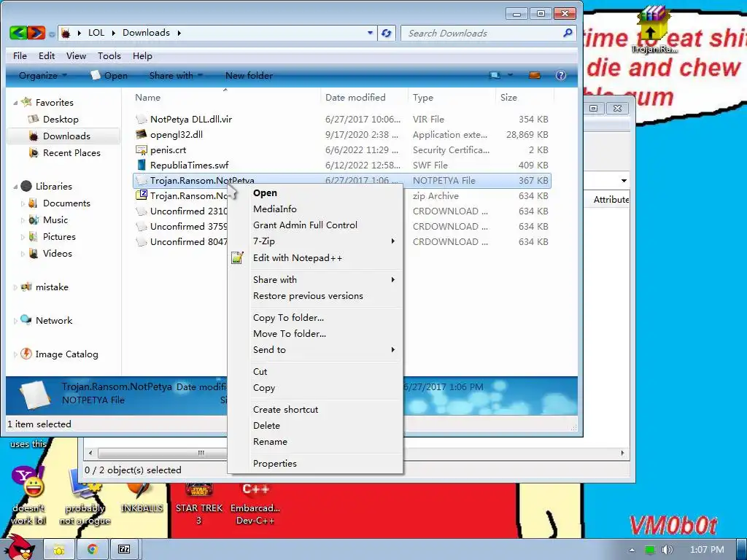This screenshot has height=560, width=747.
Task: Open the View menu
Action: click(76, 55)
